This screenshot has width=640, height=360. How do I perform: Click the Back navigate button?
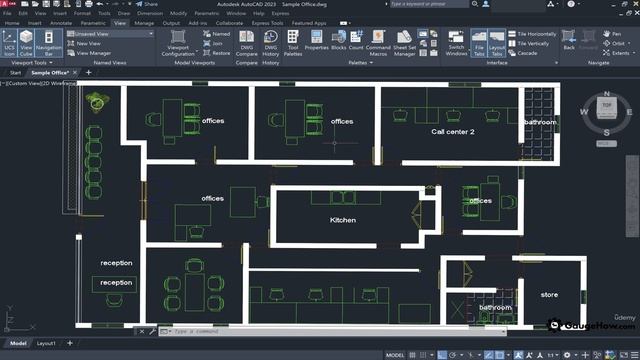click(x=569, y=40)
